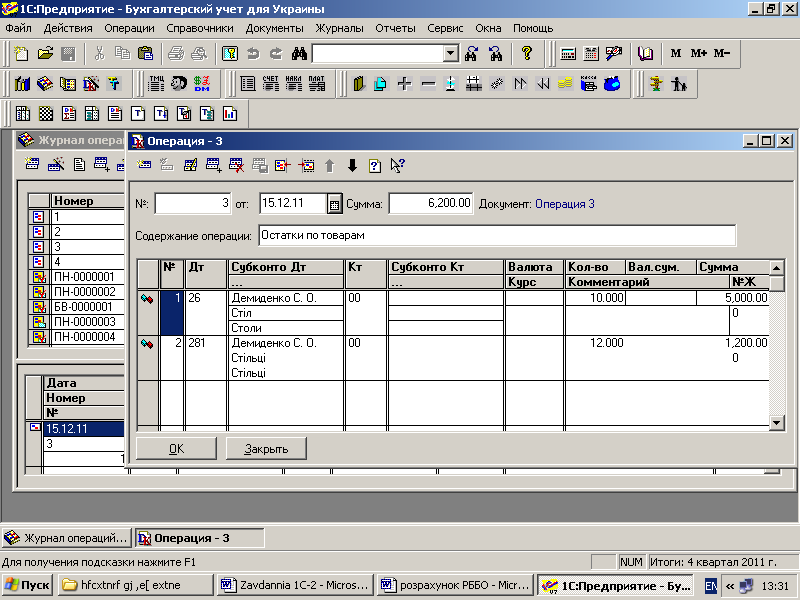Click the quantity cell 12.000

coord(595,343)
